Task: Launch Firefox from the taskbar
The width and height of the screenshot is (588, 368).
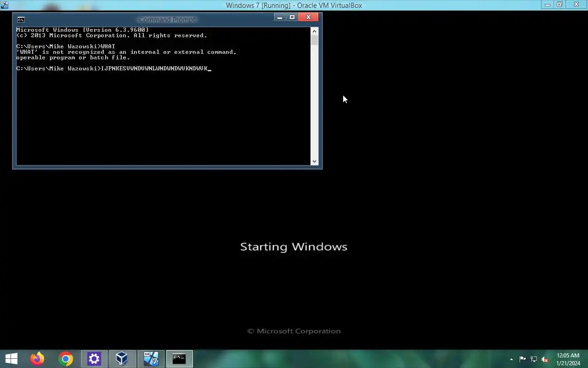Action: click(x=37, y=358)
